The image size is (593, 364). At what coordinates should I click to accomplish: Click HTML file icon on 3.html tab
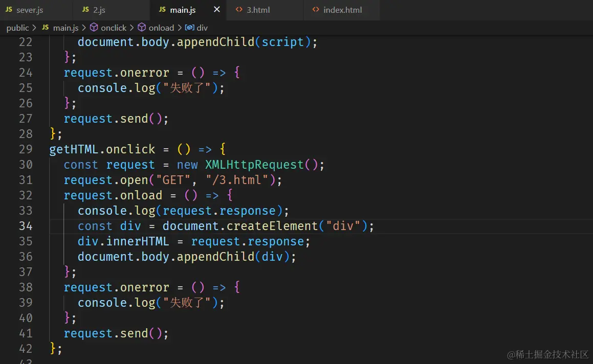pyautogui.click(x=239, y=9)
